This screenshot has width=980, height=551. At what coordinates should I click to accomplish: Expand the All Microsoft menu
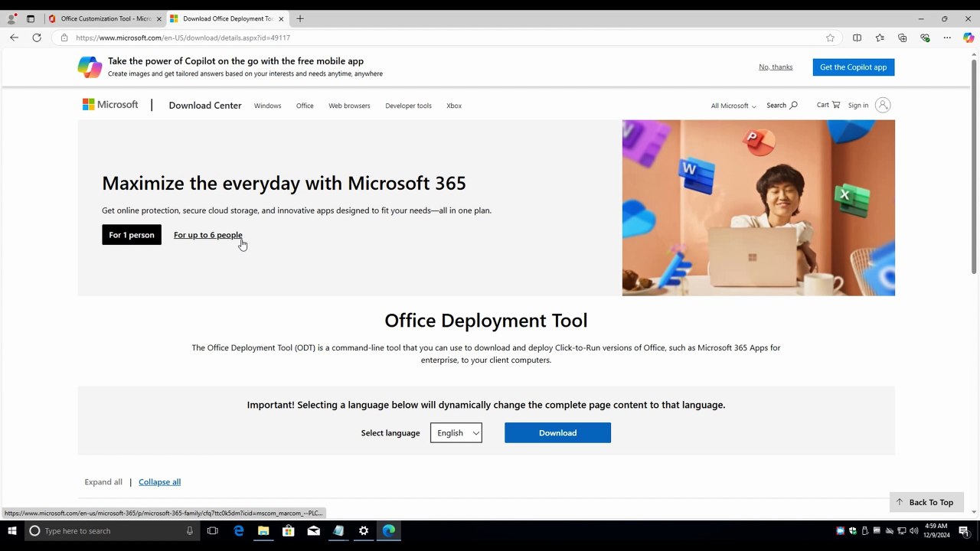point(733,106)
